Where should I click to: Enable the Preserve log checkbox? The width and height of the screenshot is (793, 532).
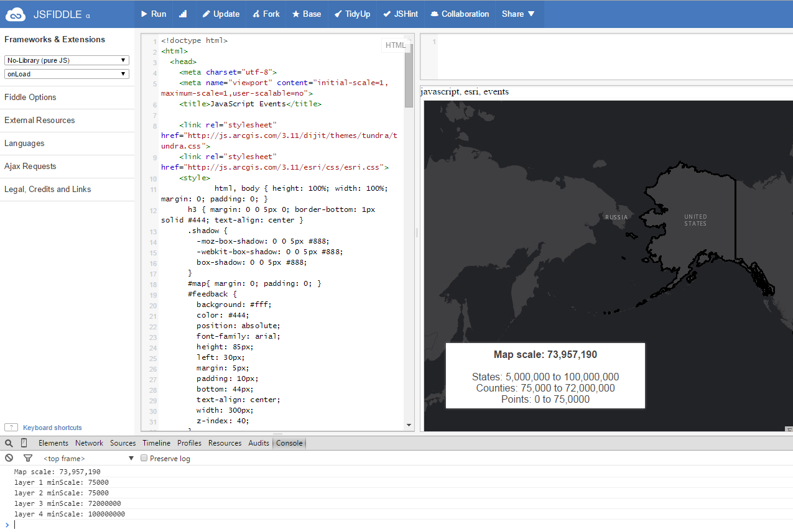point(144,459)
